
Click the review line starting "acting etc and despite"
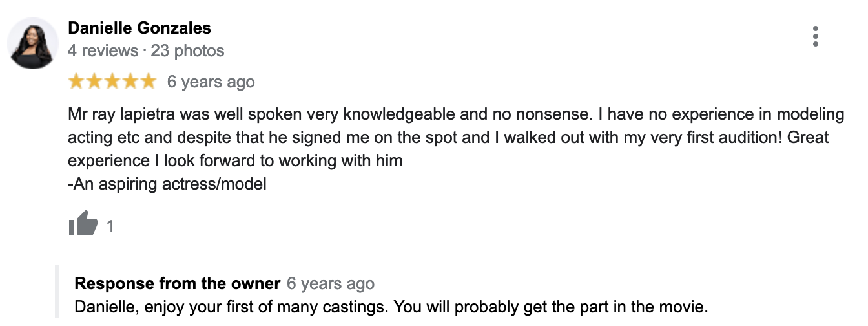448,138
